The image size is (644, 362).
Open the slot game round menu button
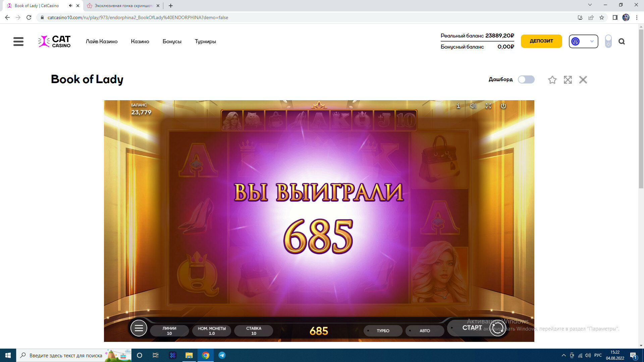(139, 328)
